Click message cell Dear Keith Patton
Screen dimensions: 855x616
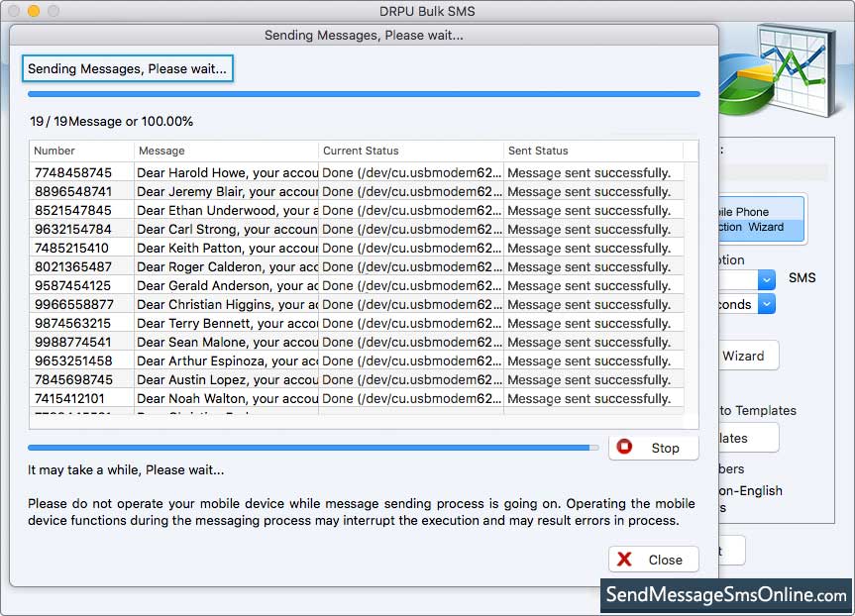[226, 248]
